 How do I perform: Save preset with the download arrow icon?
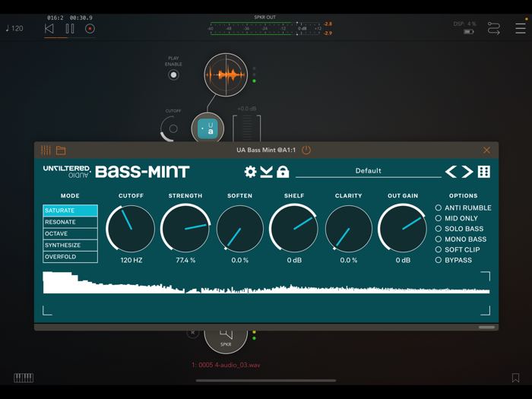coord(266,172)
